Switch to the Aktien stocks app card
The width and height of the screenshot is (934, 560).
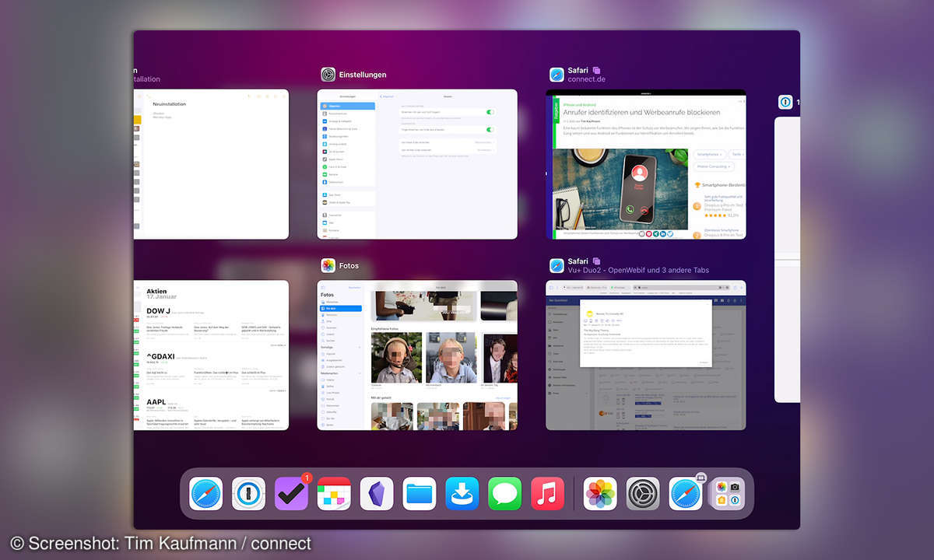pyautogui.click(x=211, y=355)
